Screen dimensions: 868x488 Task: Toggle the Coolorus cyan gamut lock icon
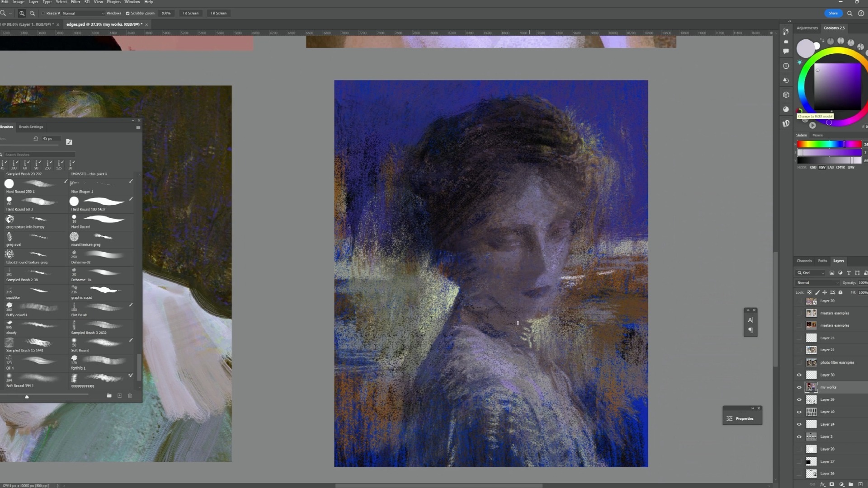[x=800, y=62]
